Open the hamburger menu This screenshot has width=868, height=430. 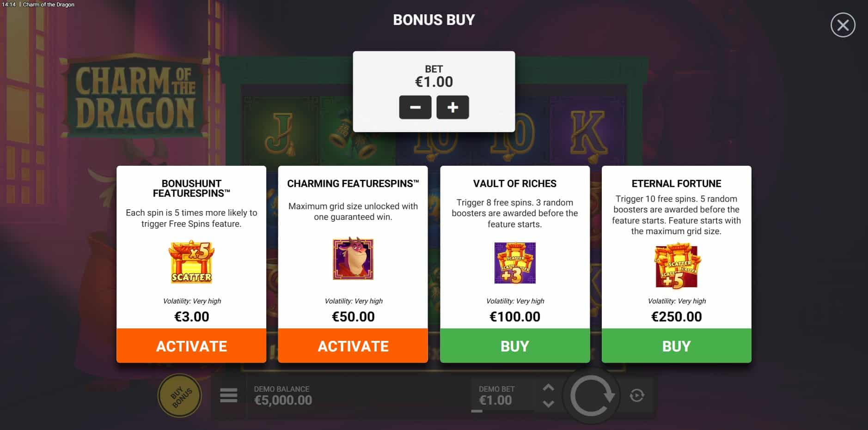click(229, 395)
